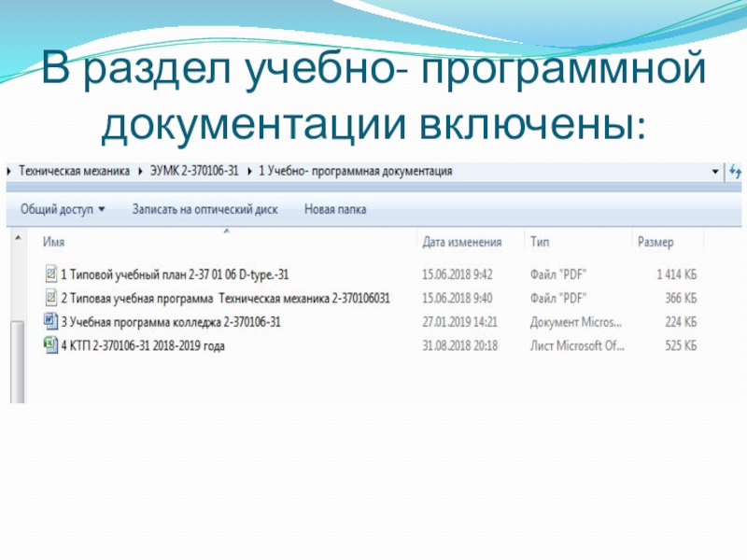Click scroll up arrow of left pane
This screenshot has width=747, height=560.
pos(18,237)
